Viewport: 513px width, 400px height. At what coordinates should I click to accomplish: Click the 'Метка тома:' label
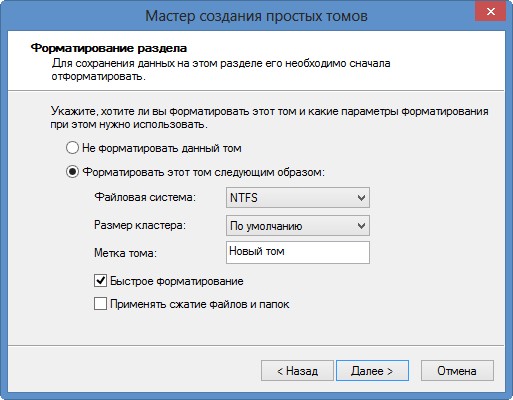point(125,253)
